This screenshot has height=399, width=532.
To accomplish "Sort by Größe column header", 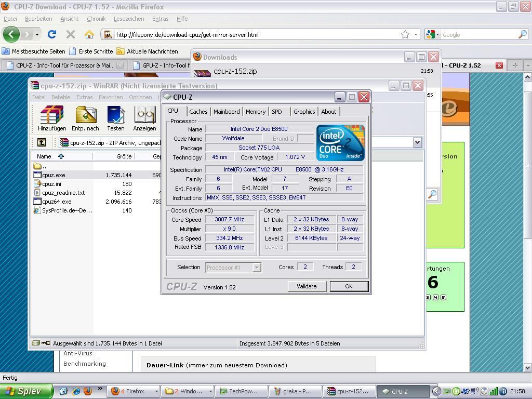I will coord(114,156).
